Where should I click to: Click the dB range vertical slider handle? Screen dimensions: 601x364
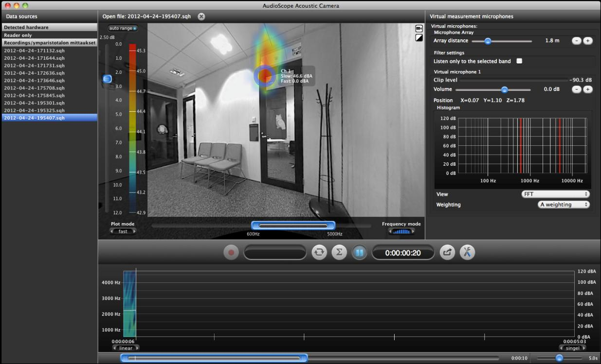point(108,79)
